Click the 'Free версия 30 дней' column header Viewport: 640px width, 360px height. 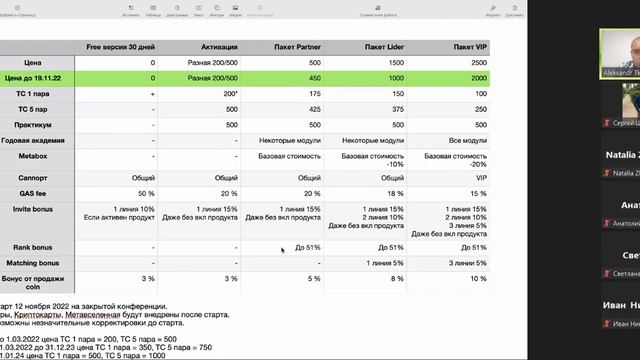[x=116, y=47]
